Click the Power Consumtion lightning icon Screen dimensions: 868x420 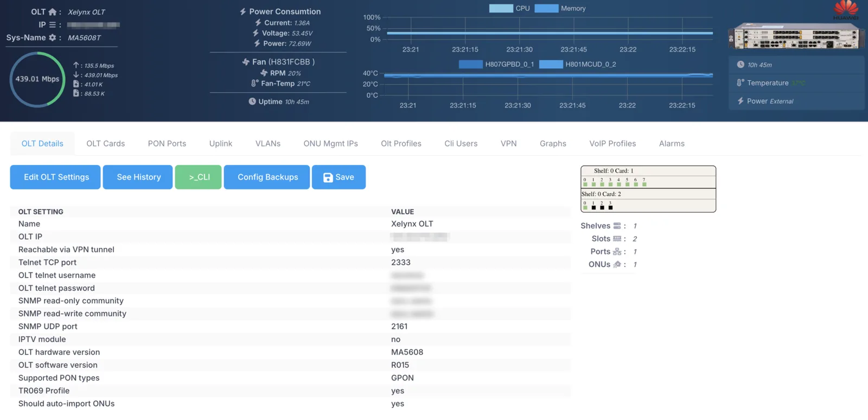tap(243, 11)
